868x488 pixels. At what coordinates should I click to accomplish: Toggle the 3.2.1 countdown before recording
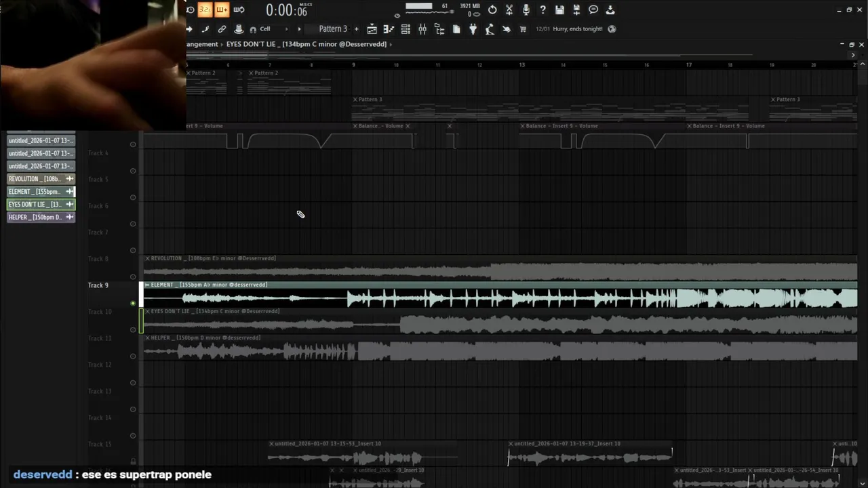point(204,9)
